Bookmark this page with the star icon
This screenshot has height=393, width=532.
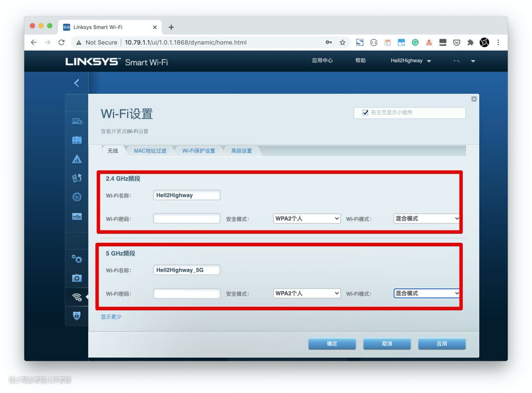click(342, 42)
